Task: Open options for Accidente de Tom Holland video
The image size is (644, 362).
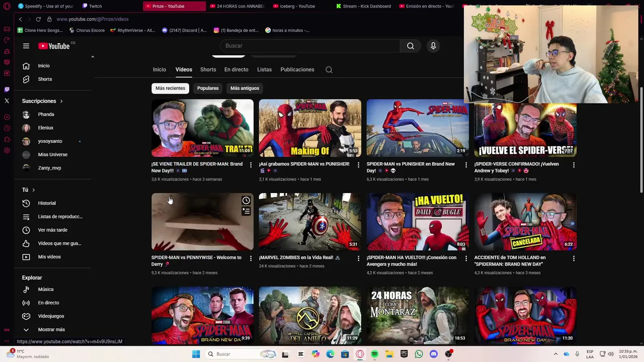Action: 574,258
